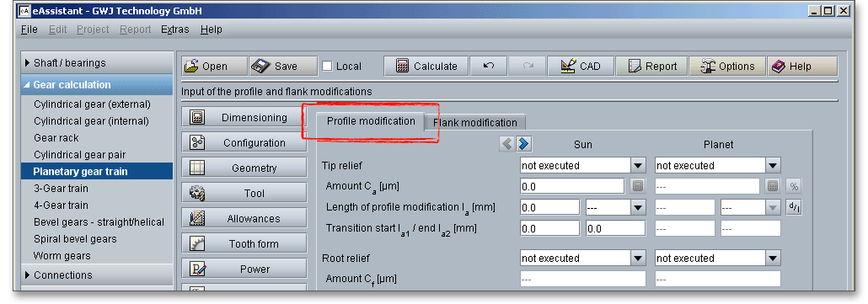Click the Save button
868x304 pixels.
[x=283, y=67]
